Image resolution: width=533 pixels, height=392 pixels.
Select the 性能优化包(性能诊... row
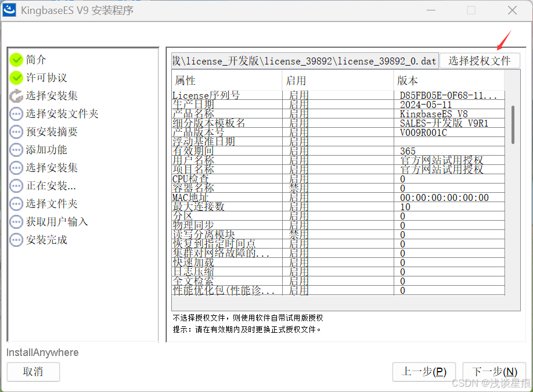click(x=338, y=290)
